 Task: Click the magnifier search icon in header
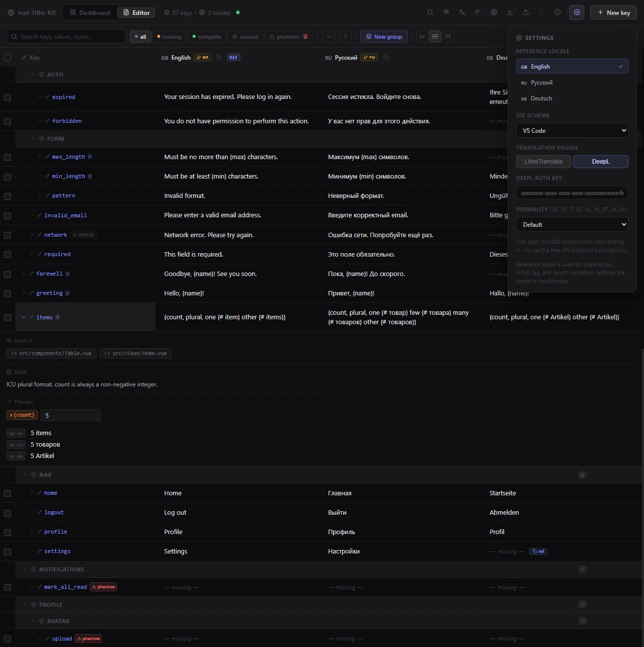(x=430, y=12)
